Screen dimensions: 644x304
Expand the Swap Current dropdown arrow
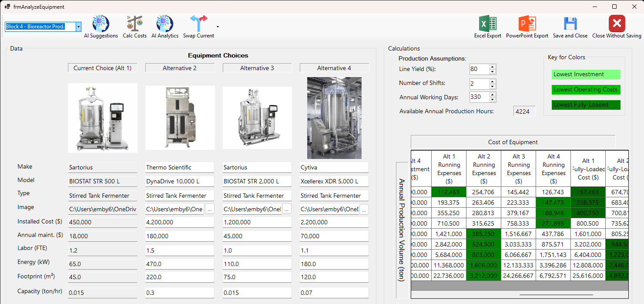point(218,27)
